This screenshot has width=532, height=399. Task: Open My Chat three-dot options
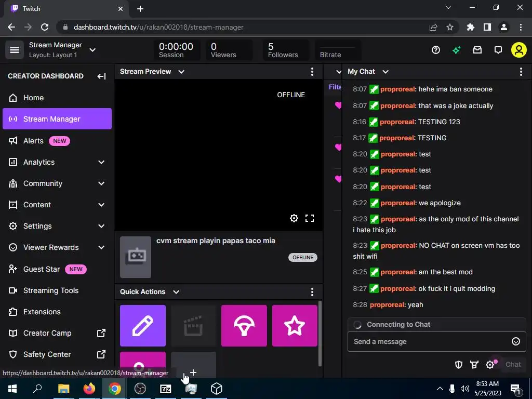click(521, 72)
